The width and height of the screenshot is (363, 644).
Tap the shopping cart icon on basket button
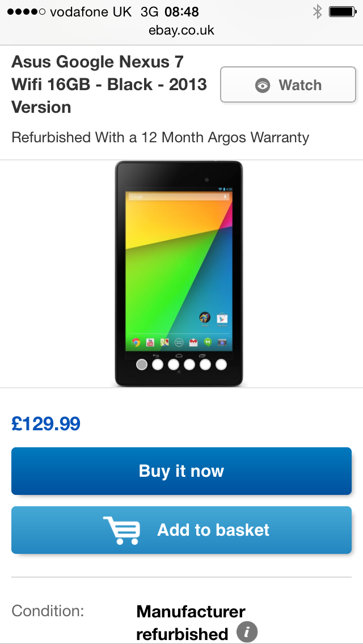point(122,530)
